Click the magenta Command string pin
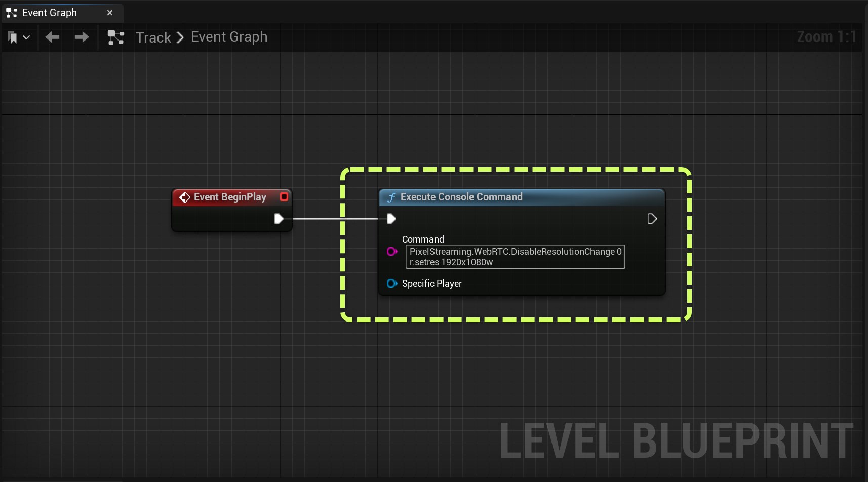The height and width of the screenshot is (482, 868). (391, 252)
